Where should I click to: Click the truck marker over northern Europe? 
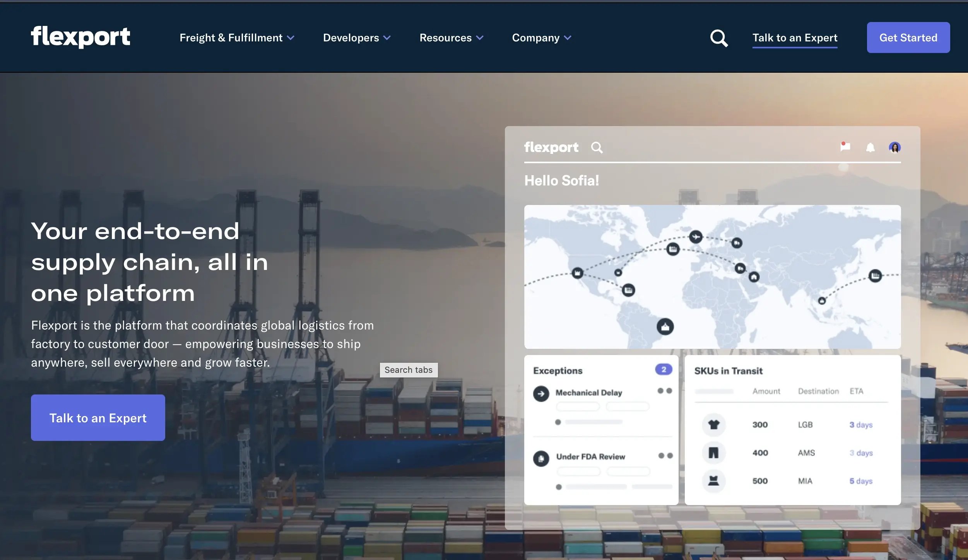(737, 243)
